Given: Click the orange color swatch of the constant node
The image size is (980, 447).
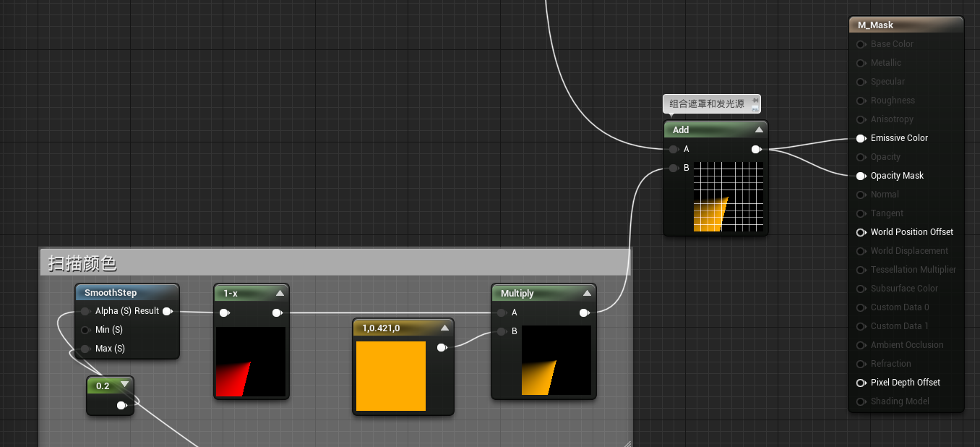Looking at the screenshot, I should (x=391, y=376).
